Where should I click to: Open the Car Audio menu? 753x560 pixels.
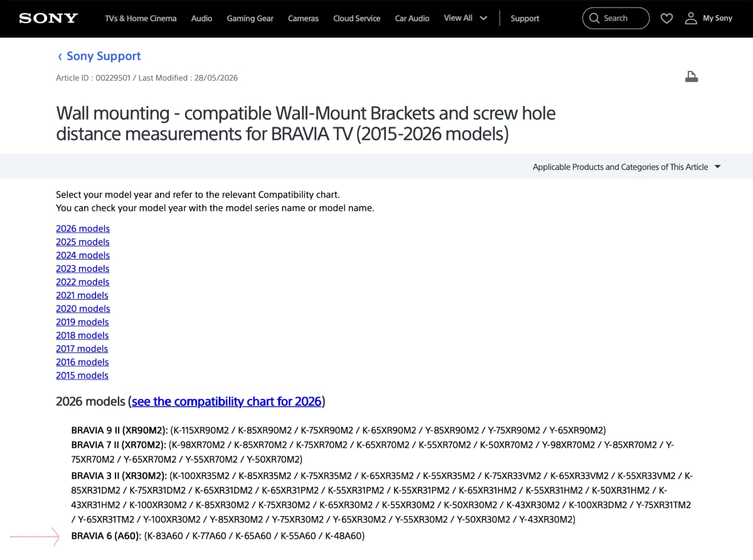coord(412,18)
